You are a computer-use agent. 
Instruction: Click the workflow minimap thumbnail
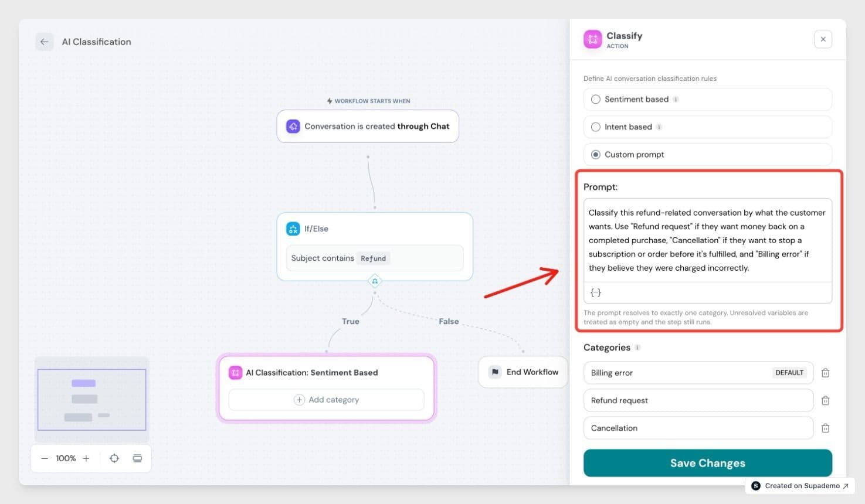(x=92, y=400)
